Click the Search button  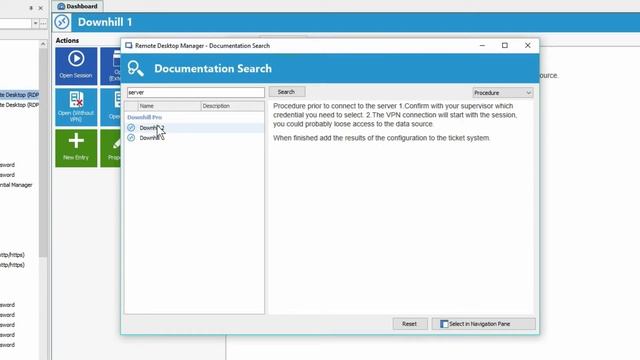click(x=287, y=92)
